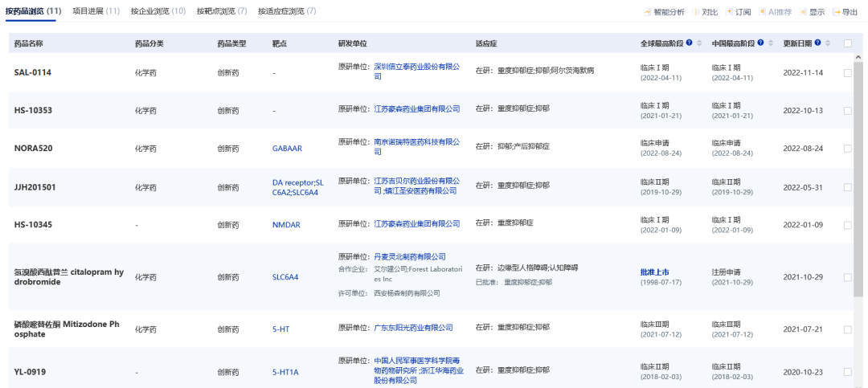Click the 对比 compare icon

coord(695,12)
